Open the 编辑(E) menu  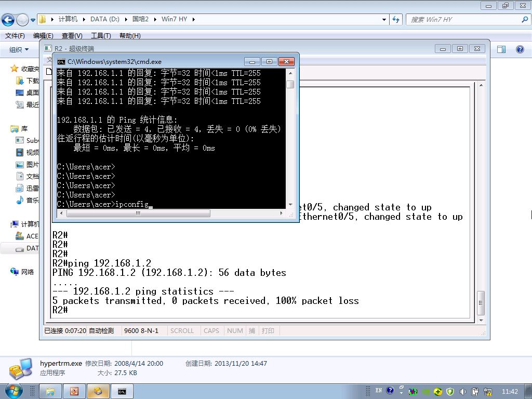click(43, 36)
